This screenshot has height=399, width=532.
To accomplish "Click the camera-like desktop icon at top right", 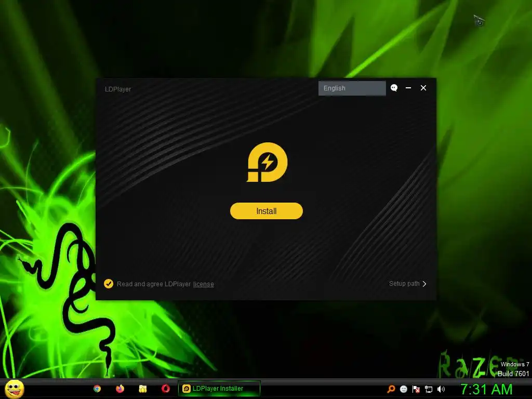I will pos(480,21).
